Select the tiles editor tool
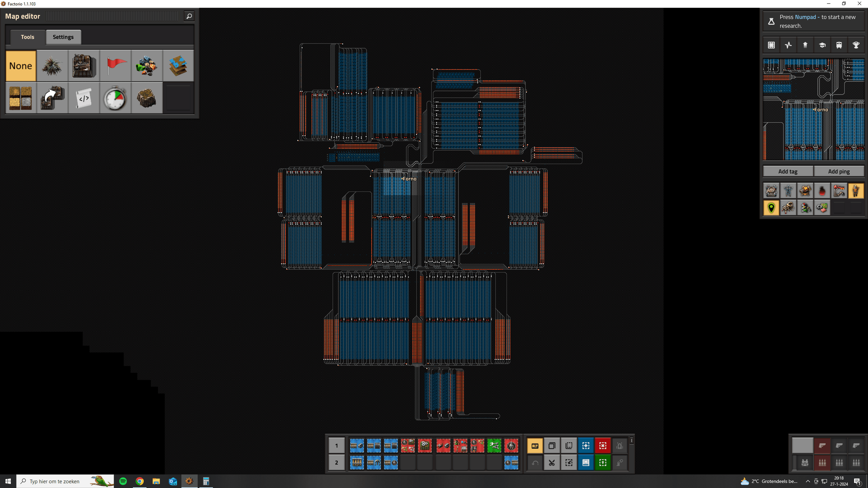 pyautogui.click(x=21, y=98)
